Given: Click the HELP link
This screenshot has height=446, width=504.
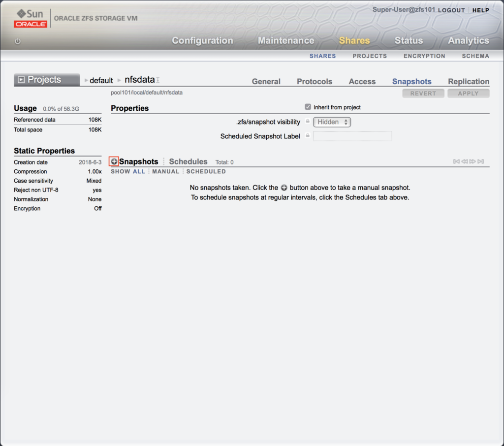Looking at the screenshot, I should click(480, 10).
